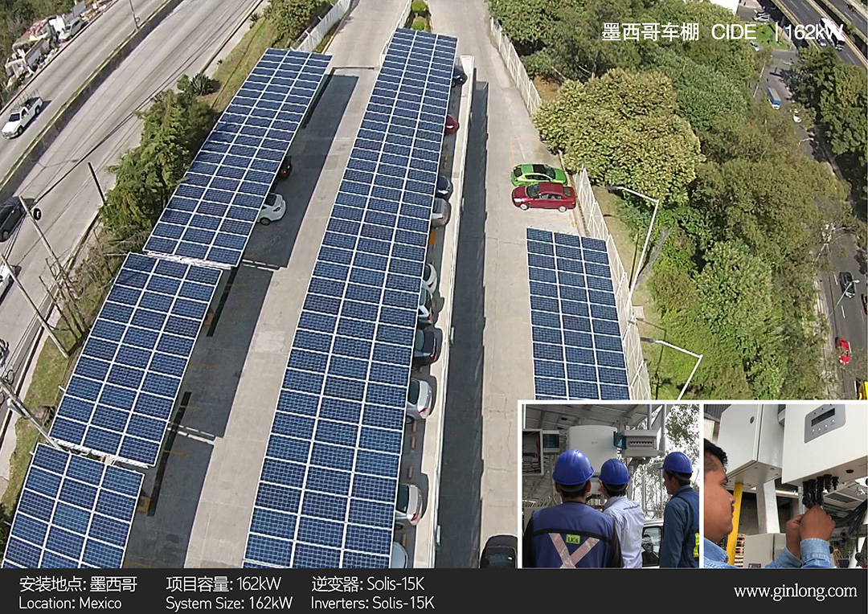
Task: Open the www.ginlong.com website link
Action: (795, 591)
